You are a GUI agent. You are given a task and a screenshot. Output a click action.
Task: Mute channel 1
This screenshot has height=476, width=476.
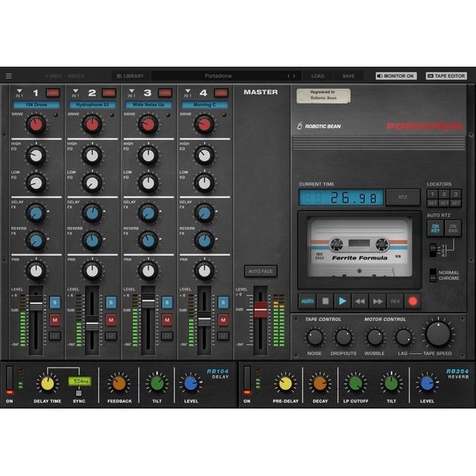55,320
